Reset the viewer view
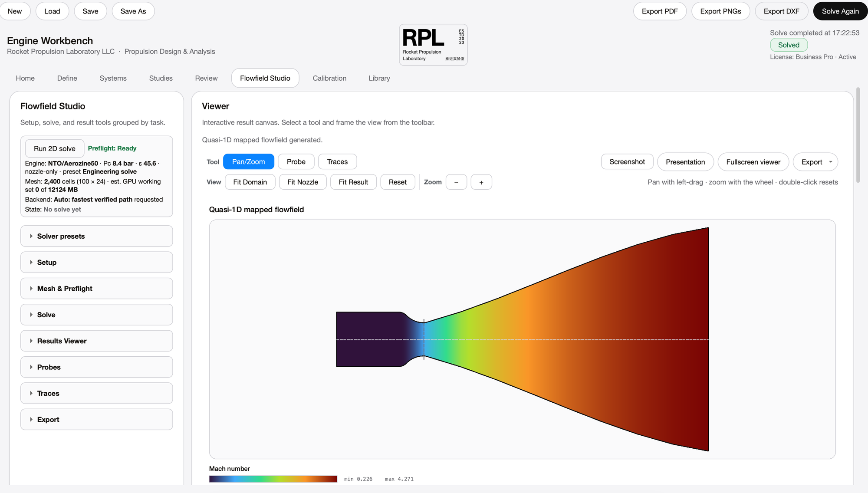The image size is (868, 493). tap(398, 182)
